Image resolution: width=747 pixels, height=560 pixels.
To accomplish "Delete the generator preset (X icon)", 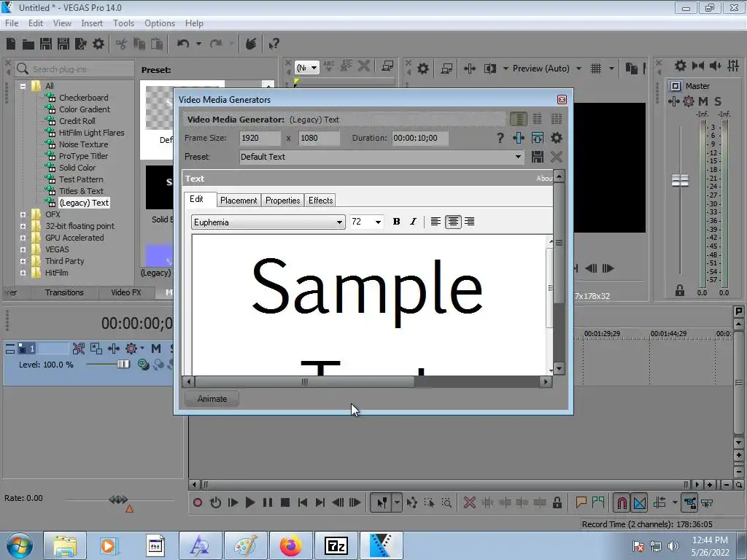I will [556, 157].
